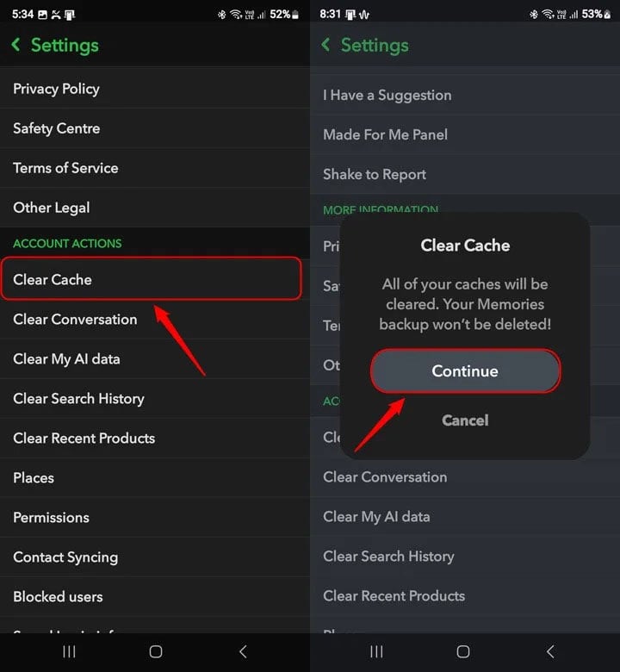Open Permissions settings entry
The height and width of the screenshot is (672, 620).
click(52, 517)
